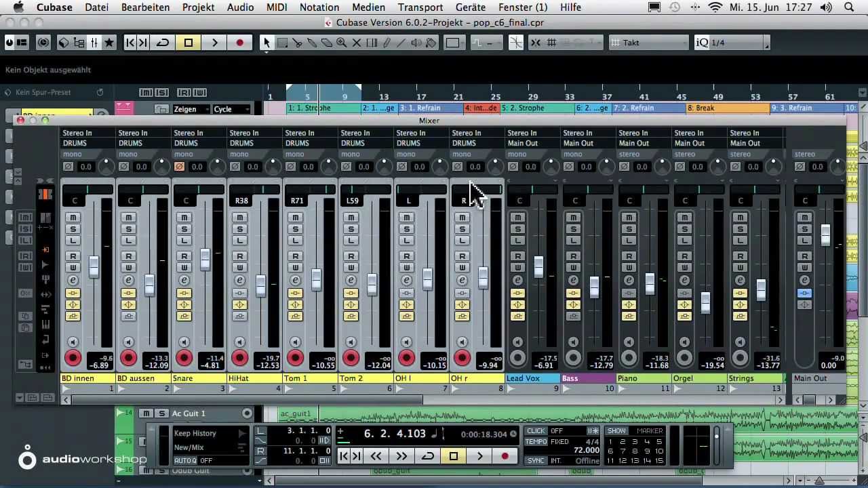Screen dimensions: 868x488
Task: Open the Apple menu
Action: [x=18, y=7]
